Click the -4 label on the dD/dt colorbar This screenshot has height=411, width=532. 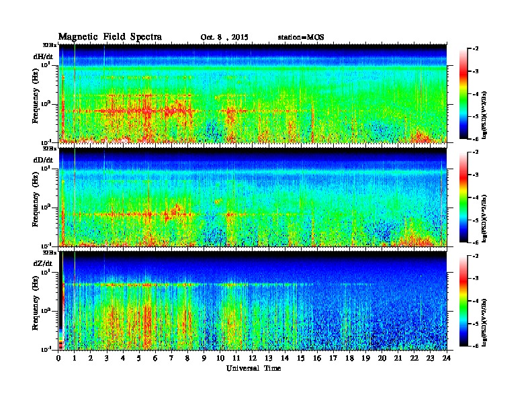[476, 197]
